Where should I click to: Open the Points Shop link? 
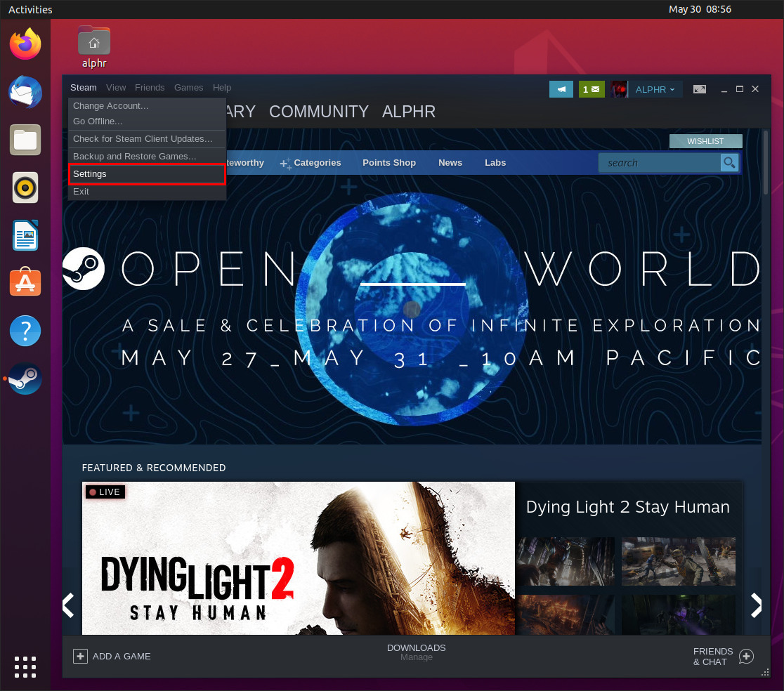click(x=389, y=163)
